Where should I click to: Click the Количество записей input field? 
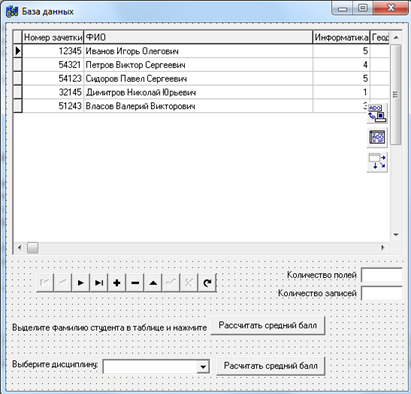pyautogui.click(x=382, y=293)
